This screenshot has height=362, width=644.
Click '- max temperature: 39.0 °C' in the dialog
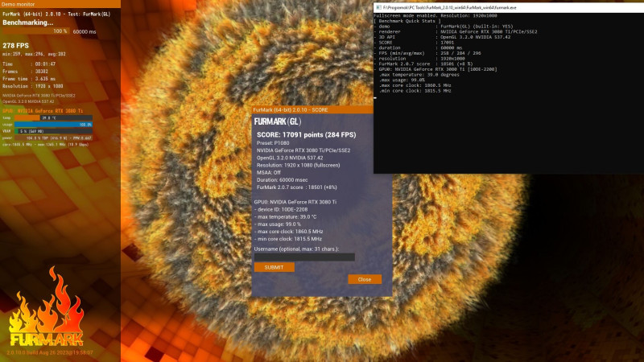click(286, 216)
